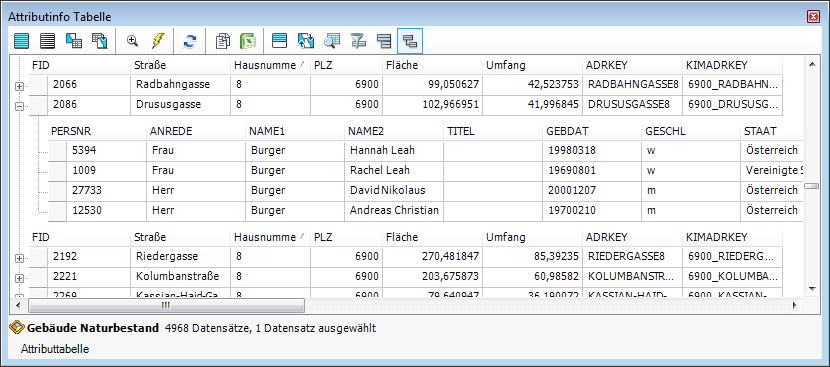Select all records via the blue table icon
The height and width of the screenshot is (367, 830).
coord(22,41)
